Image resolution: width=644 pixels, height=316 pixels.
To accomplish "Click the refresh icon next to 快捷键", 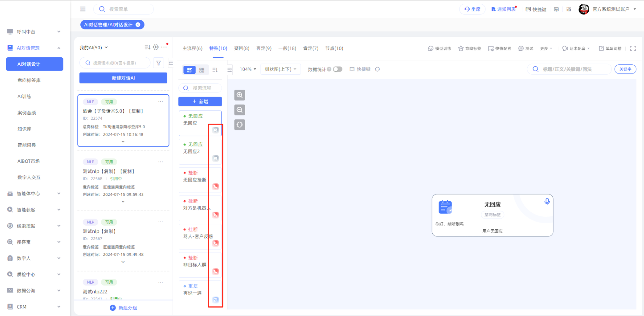I will point(377,69).
